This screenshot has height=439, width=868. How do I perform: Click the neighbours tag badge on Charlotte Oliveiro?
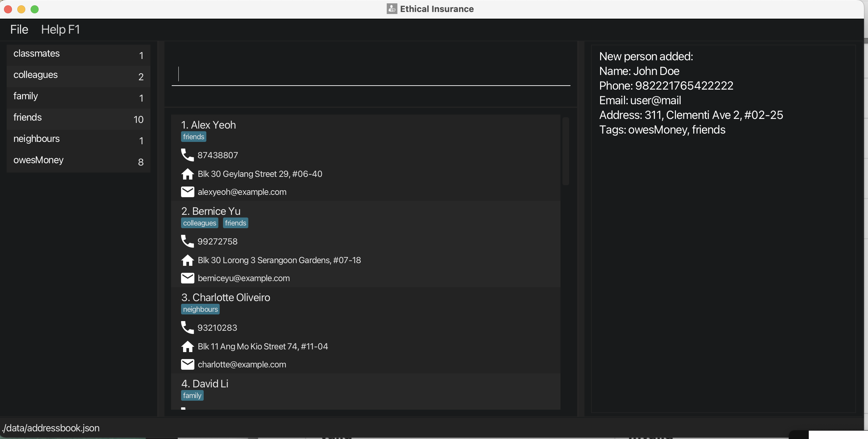(x=200, y=309)
